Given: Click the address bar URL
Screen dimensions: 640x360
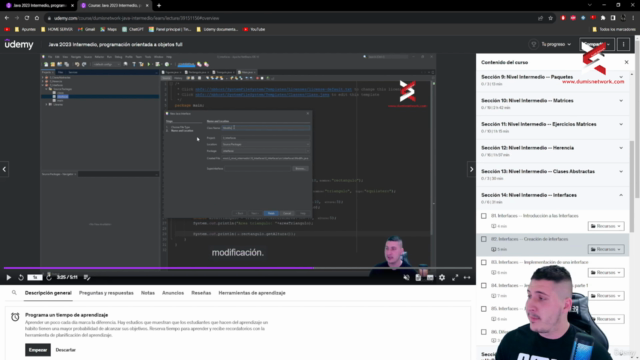Looking at the screenshot, I should point(136,18).
